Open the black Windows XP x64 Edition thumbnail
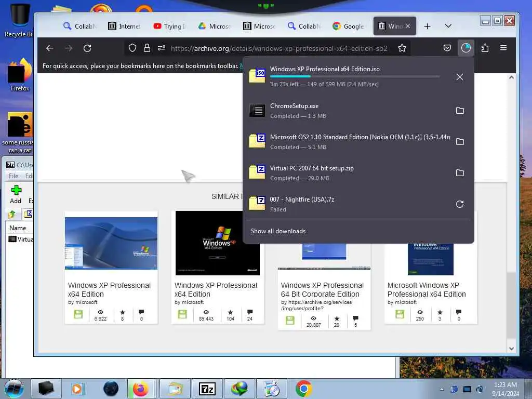This screenshot has width=532, height=399. [x=218, y=243]
